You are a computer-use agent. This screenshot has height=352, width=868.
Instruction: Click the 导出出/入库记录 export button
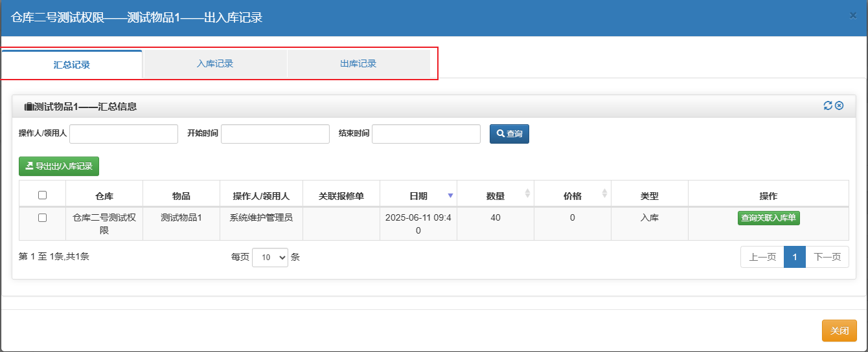pyautogui.click(x=59, y=166)
